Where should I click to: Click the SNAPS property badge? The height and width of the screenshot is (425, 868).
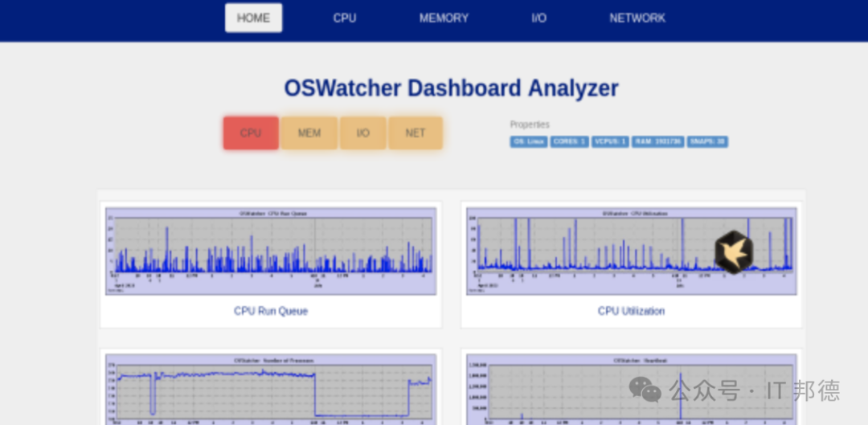pyautogui.click(x=707, y=141)
